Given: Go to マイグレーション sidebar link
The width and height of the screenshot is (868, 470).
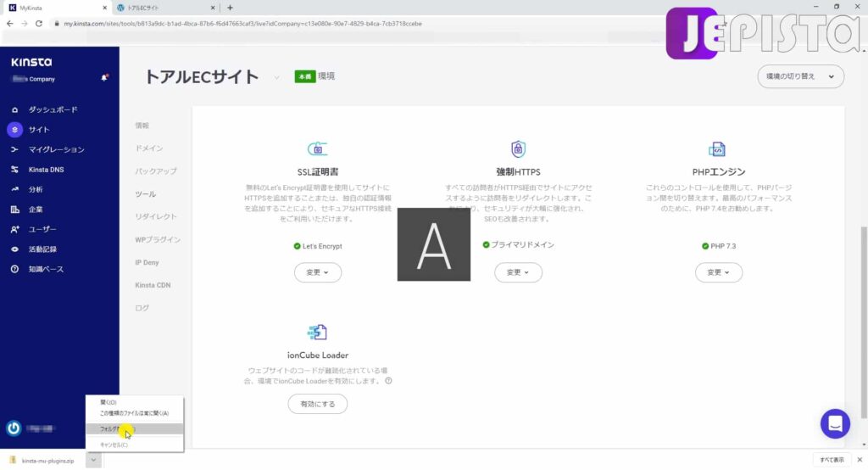Looking at the screenshot, I should (57, 149).
